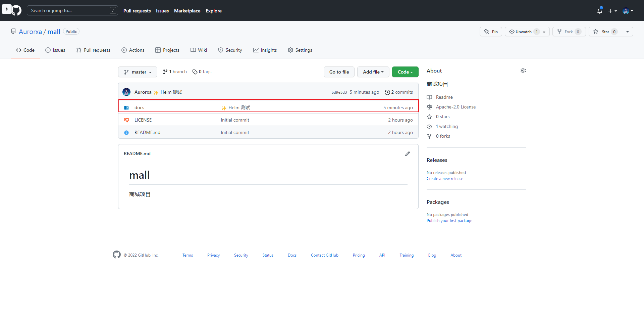
Task: Open the notifications bell
Action: (600, 11)
